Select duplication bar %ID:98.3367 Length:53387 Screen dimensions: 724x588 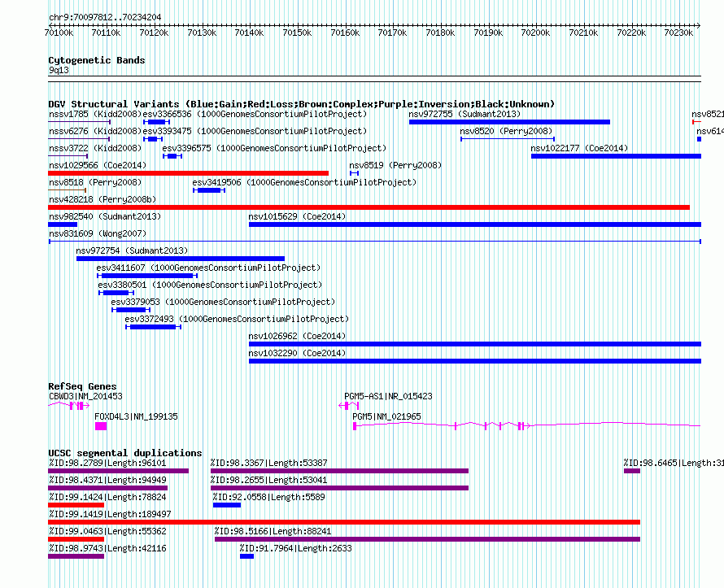pyautogui.click(x=339, y=471)
